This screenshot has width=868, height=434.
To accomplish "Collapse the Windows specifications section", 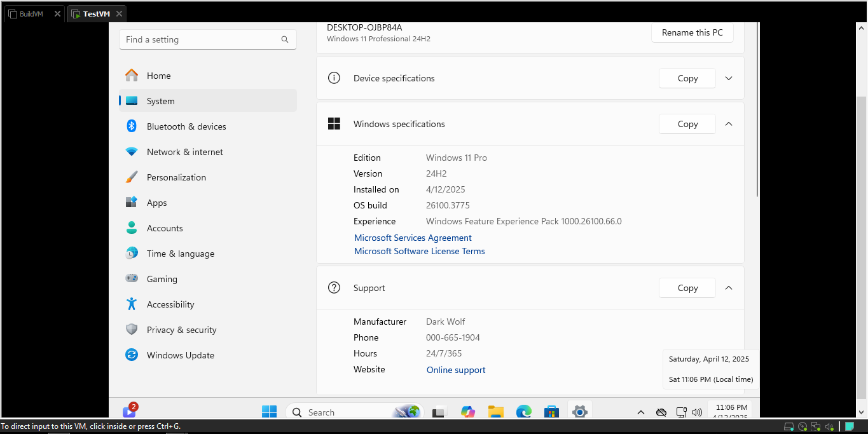I will (x=729, y=124).
